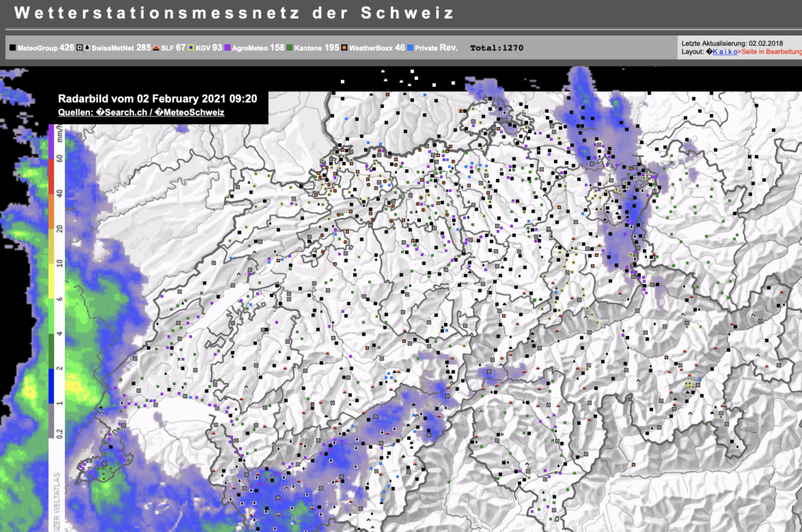Select the 'KGV 93' legend label

(x=208, y=48)
